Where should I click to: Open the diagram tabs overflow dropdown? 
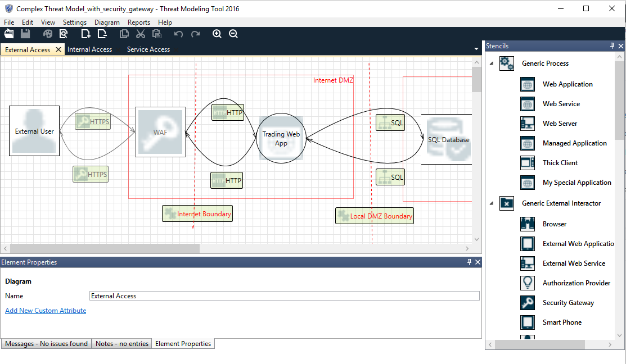(476, 49)
